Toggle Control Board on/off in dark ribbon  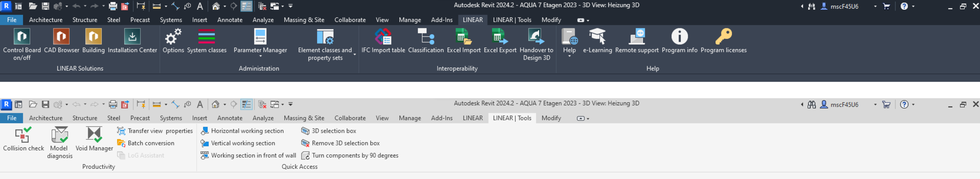(x=22, y=45)
